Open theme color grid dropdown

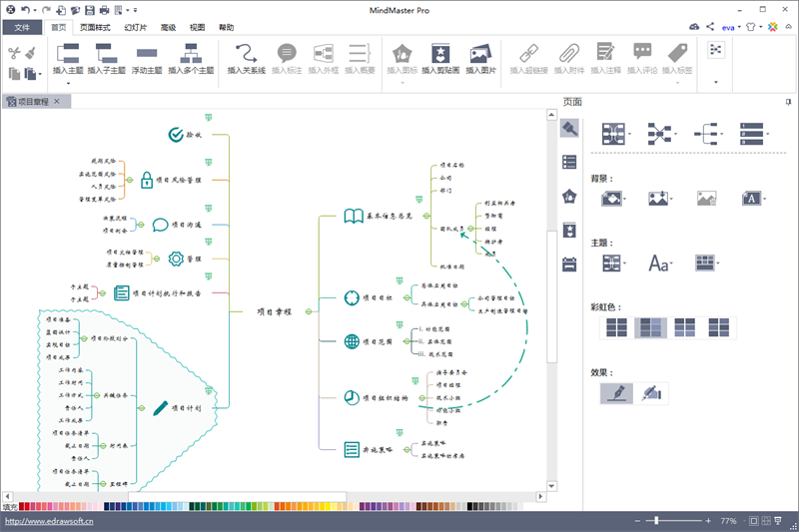tap(707, 264)
